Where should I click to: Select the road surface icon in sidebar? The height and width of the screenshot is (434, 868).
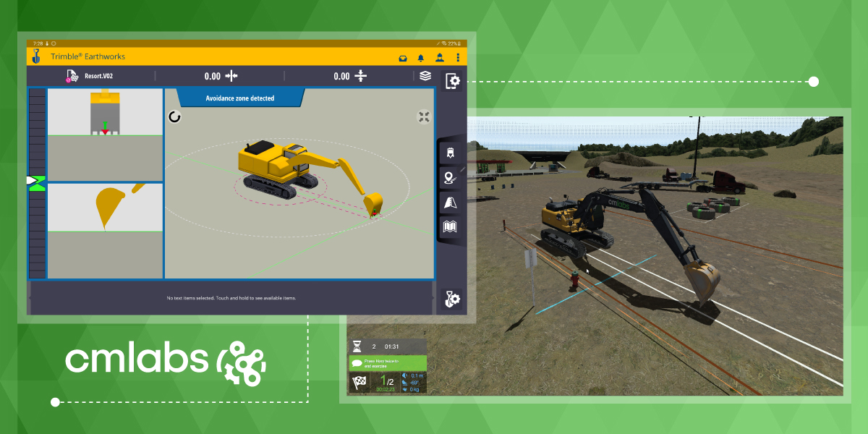point(450,203)
